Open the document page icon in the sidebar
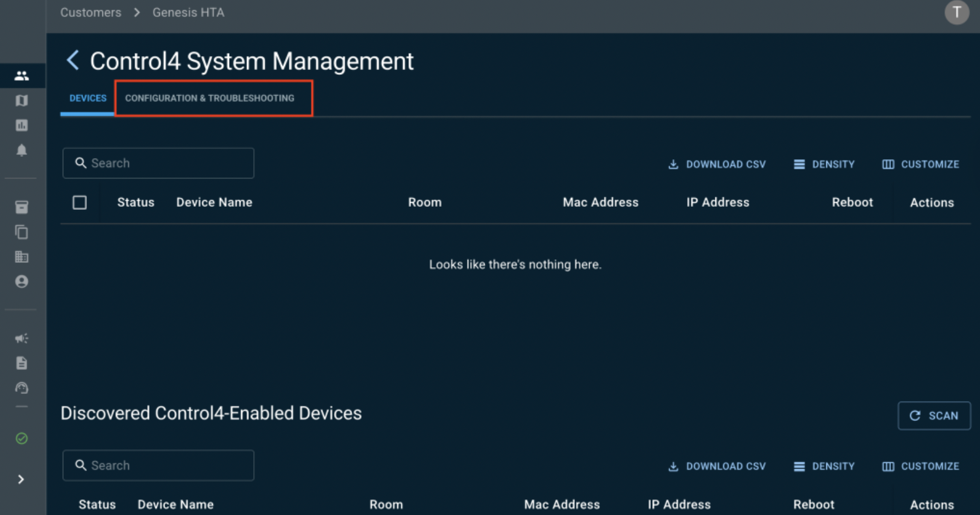The height and width of the screenshot is (515, 980). pos(22,363)
